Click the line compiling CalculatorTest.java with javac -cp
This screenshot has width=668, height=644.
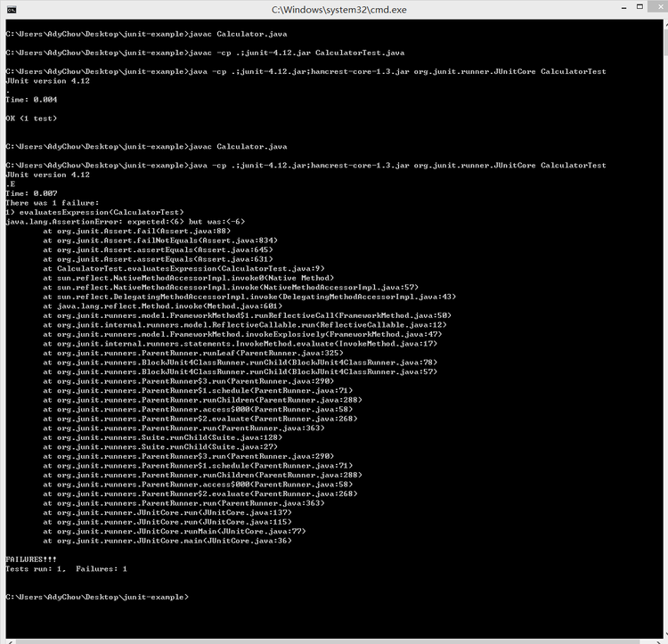coord(205,53)
